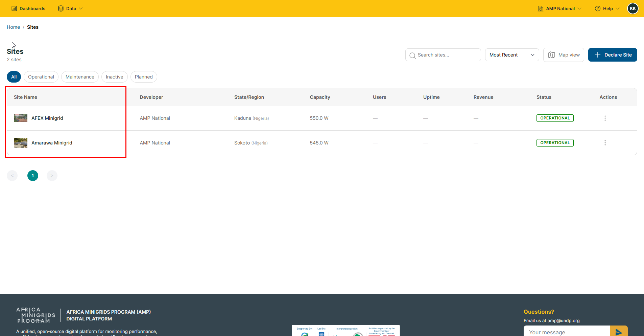Filter sites by Inactive
Viewport: 644px width, 336px height.
(115, 77)
